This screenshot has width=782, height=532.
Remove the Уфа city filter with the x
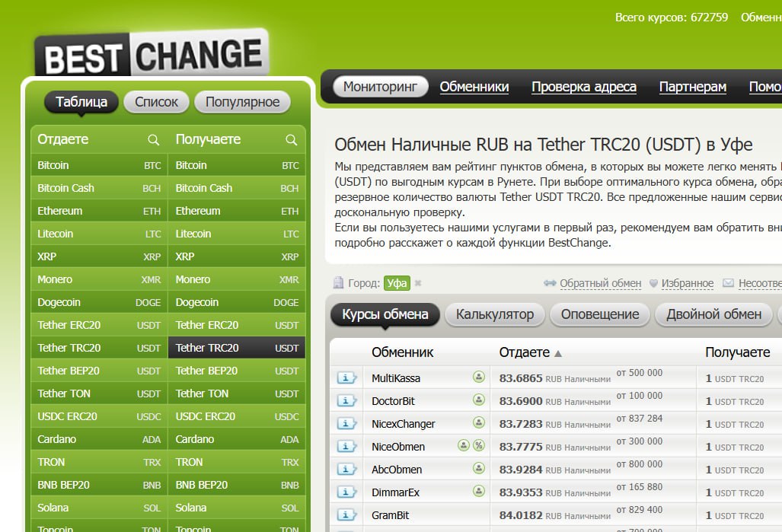tap(418, 283)
